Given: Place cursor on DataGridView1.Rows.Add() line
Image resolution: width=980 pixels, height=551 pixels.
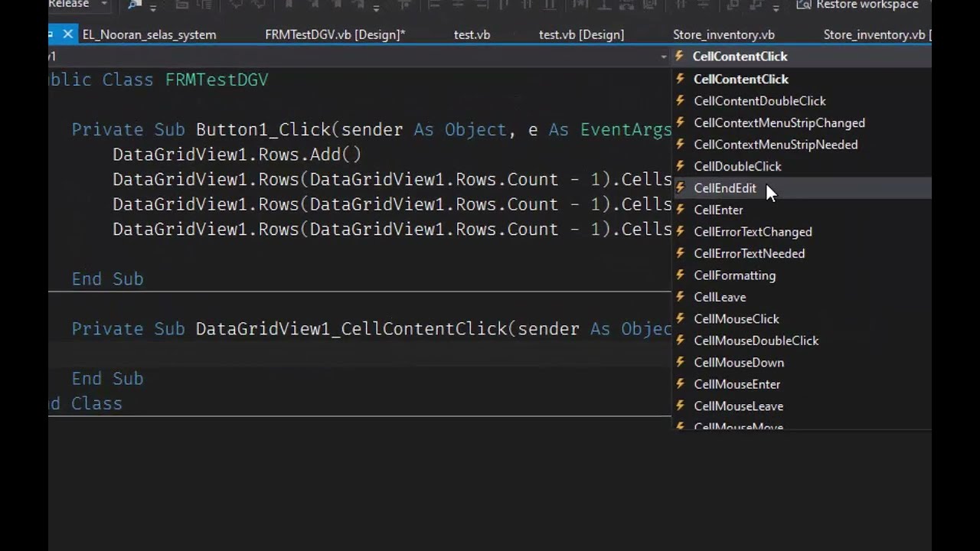Looking at the screenshot, I should tap(237, 155).
